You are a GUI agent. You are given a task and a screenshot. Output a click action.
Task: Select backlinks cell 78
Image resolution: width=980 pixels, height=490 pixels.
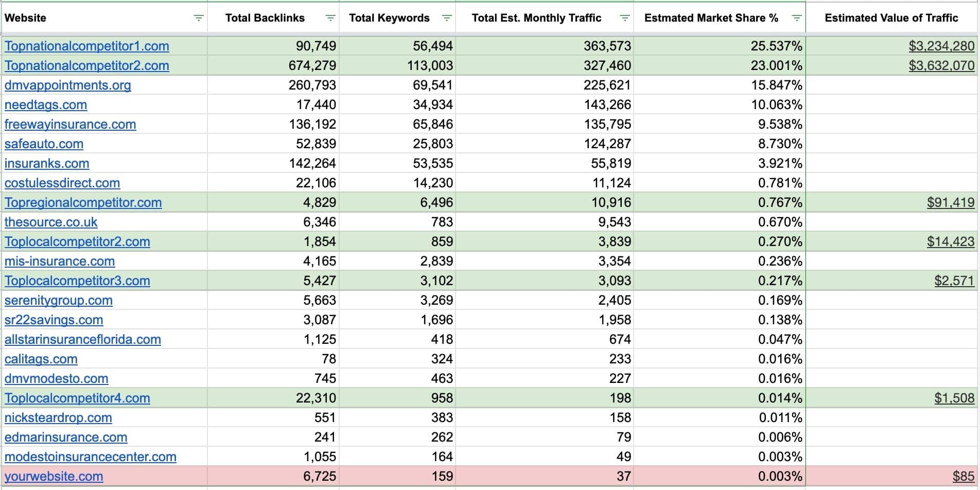tap(273, 359)
